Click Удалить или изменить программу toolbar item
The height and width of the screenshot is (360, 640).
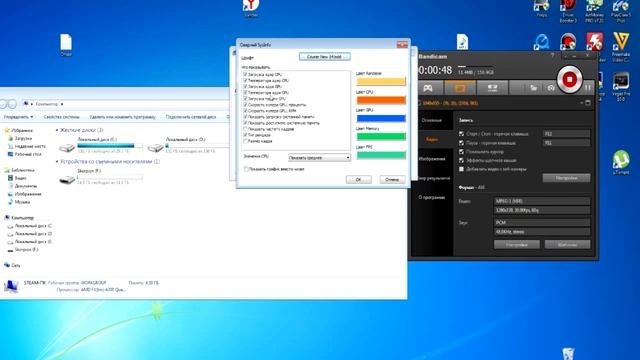click(x=122, y=117)
